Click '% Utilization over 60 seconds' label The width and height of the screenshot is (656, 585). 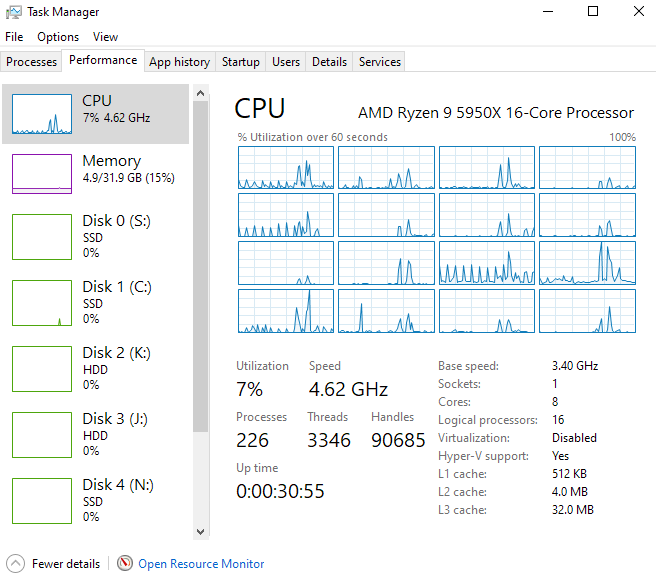(313, 137)
